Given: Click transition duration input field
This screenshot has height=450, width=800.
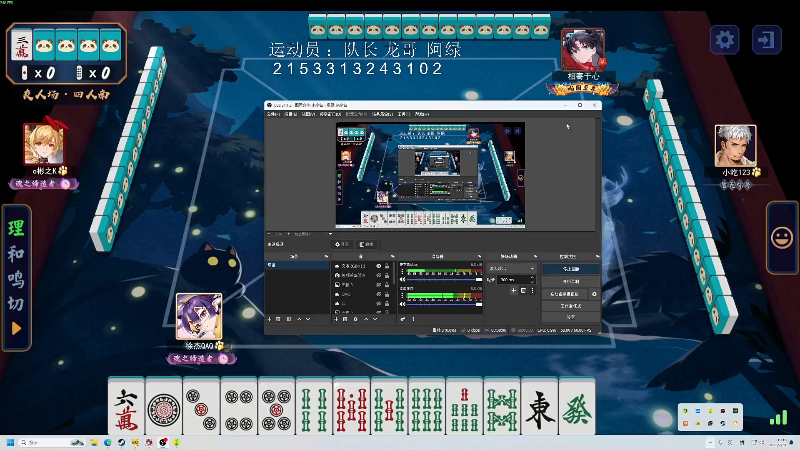Looking at the screenshot, I should [x=516, y=280].
